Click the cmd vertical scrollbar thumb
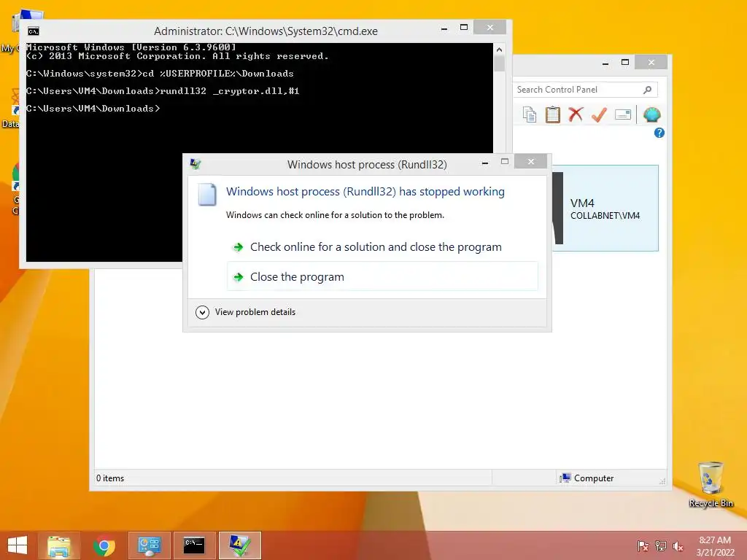747x560 pixels. pos(499,63)
